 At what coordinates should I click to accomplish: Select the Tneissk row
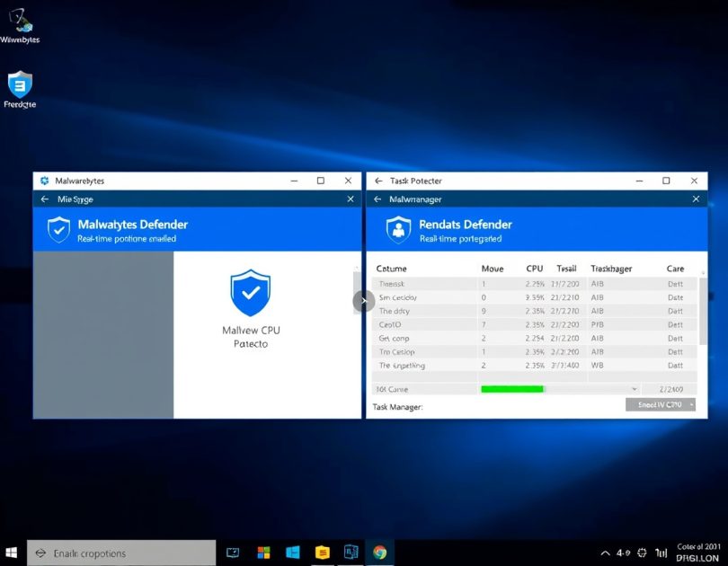[x=534, y=284]
